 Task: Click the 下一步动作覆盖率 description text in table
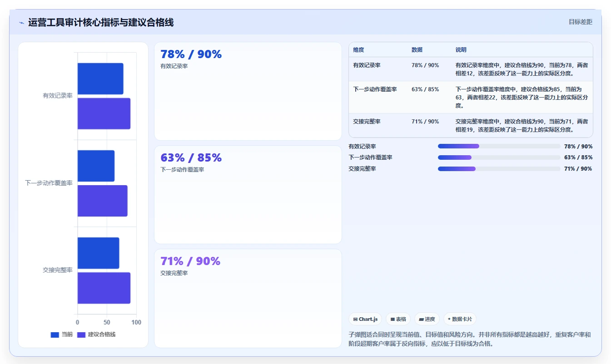(522, 97)
